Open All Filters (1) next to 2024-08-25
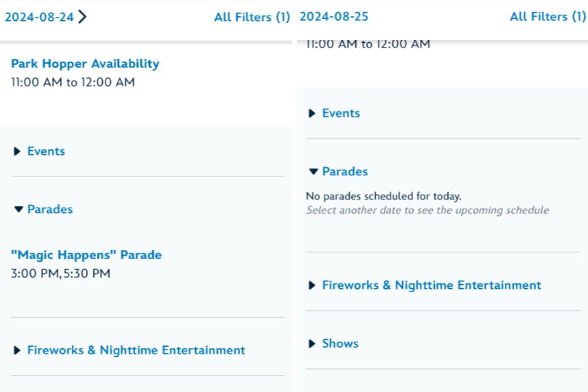Screen dimensions: 588x392 click(x=547, y=17)
